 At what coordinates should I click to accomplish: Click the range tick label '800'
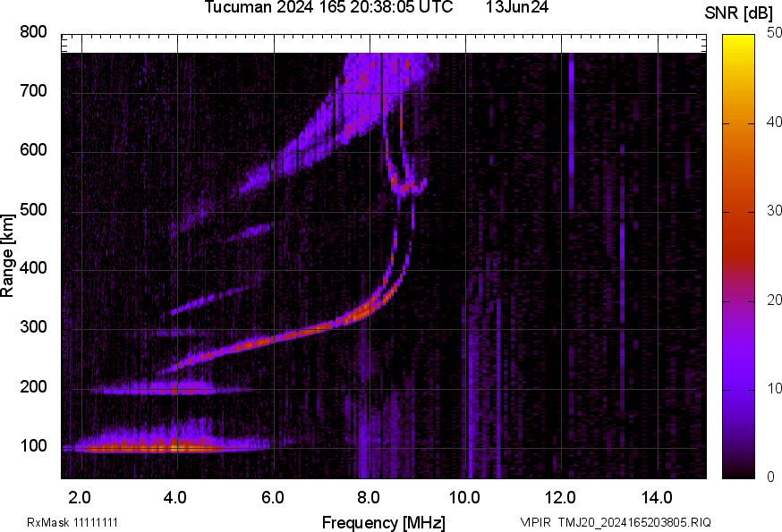click(x=33, y=32)
